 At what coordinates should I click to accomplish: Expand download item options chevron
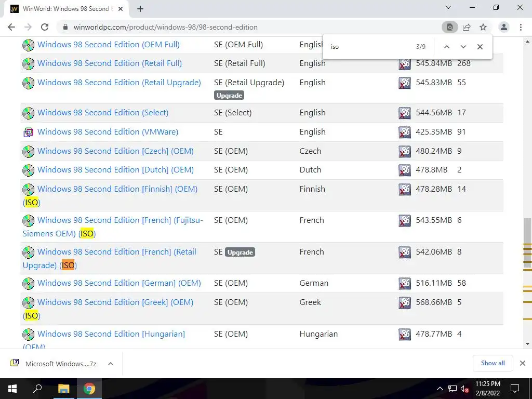[110, 364]
